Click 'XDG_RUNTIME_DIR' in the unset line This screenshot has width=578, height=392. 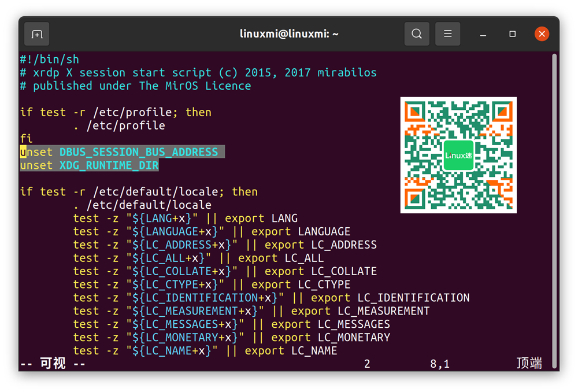pyautogui.click(x=109, y=165)
